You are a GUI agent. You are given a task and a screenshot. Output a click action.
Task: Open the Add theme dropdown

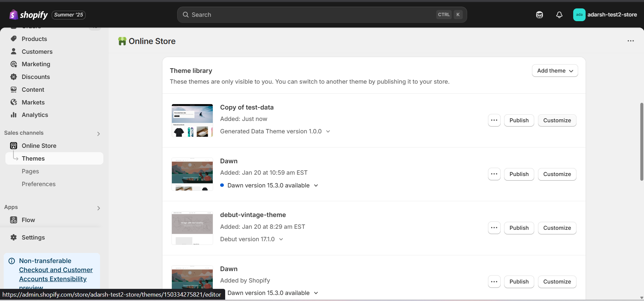pos(555,71)
